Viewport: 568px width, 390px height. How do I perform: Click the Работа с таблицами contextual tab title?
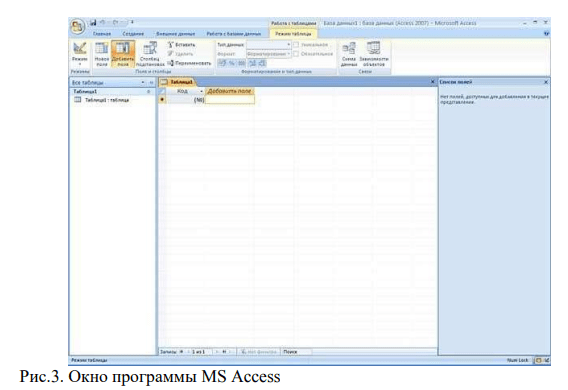pyautogui.click(x=293, y=23)
